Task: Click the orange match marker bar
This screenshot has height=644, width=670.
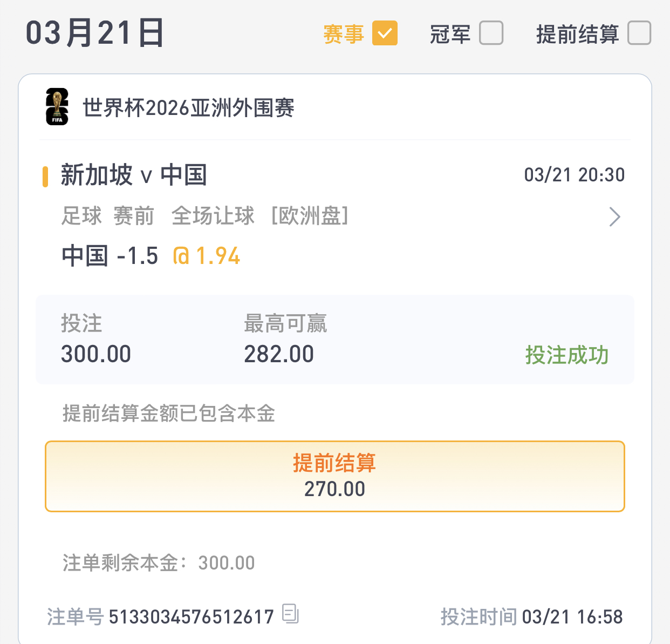Action: (x=45, y=177)
